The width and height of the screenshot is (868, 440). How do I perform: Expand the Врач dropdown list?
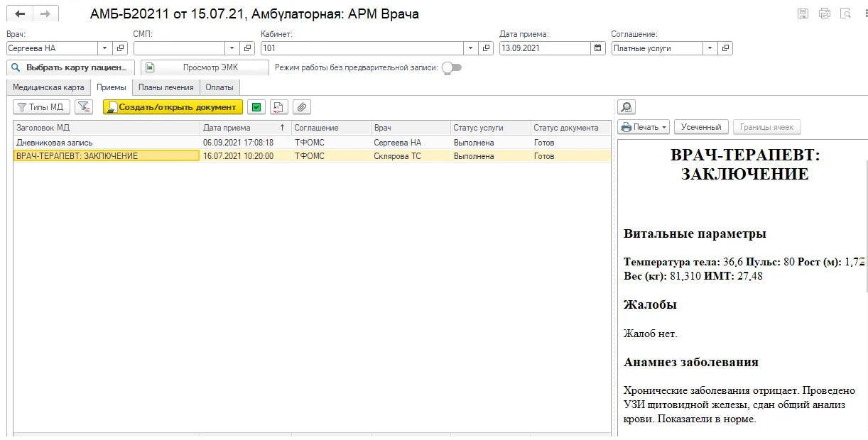[x=104, y=48]
